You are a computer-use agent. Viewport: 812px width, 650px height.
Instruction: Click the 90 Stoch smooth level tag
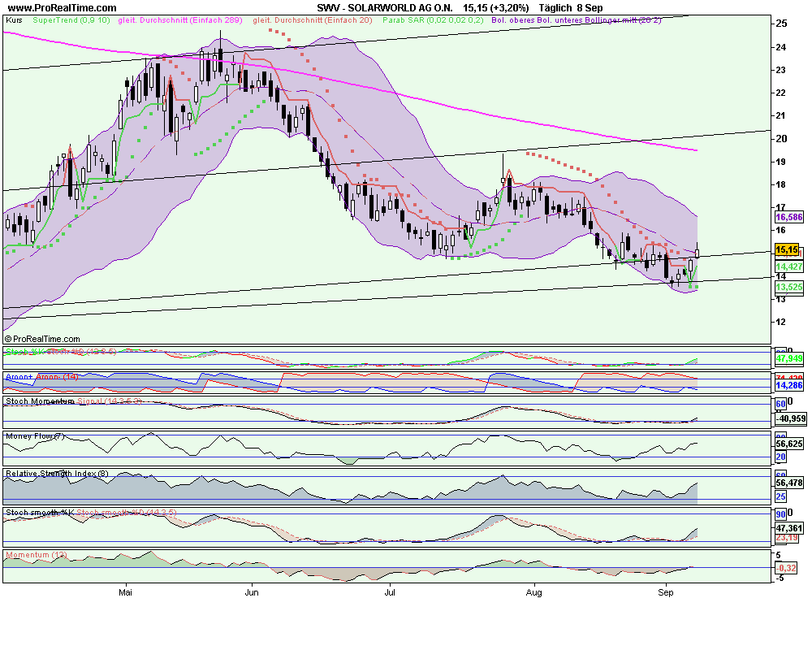[781, 514]
